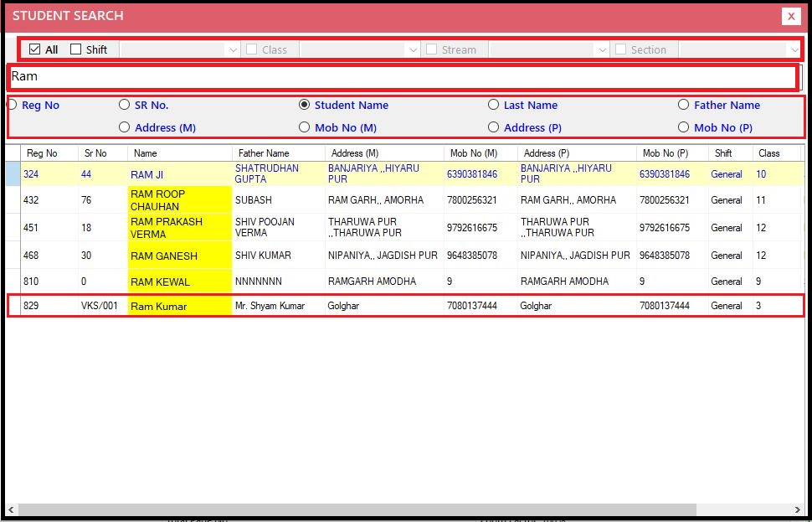Close the Student Search dialog
The image size is (812, 522).
[x=791, y=17]
